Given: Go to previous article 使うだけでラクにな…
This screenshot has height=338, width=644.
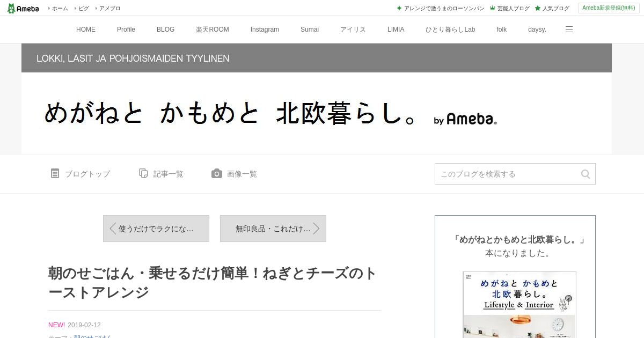Looking at the screenshot, I should [156, 229].
